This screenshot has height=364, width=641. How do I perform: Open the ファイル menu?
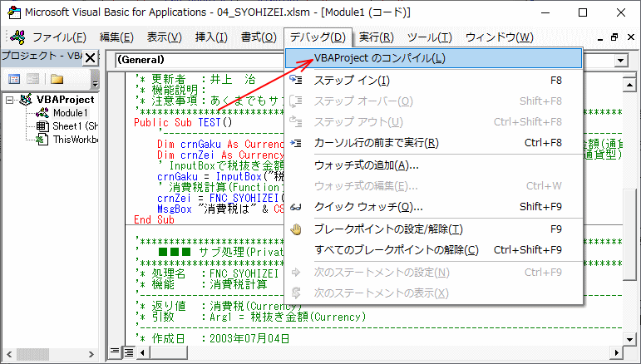pos(59,37)
